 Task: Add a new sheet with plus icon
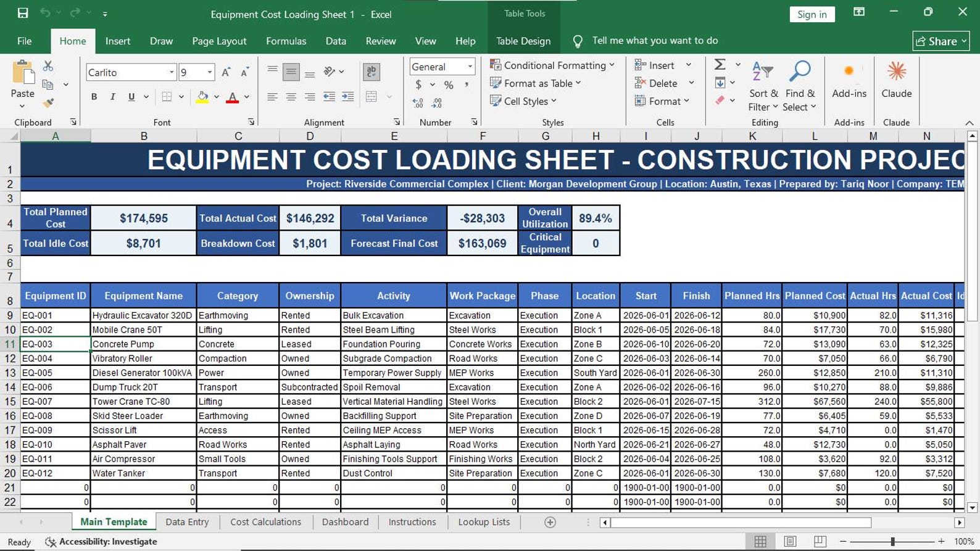(550, 522)
